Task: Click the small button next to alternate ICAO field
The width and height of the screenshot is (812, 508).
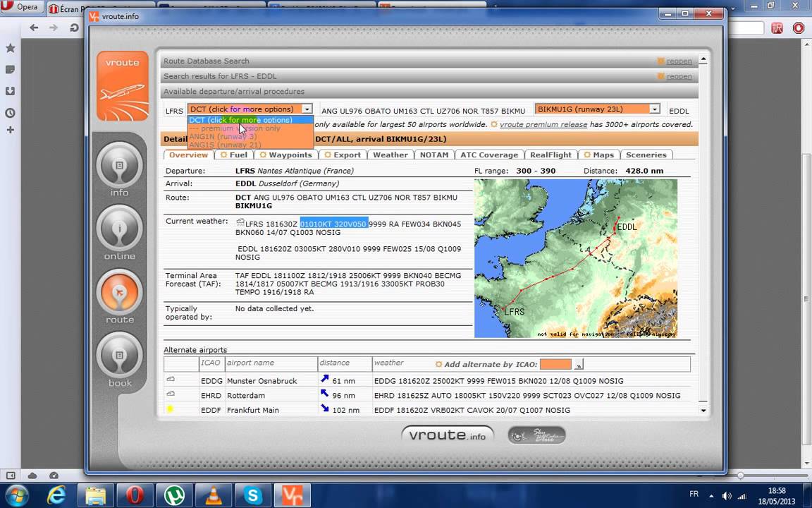Action: [579, 365]
